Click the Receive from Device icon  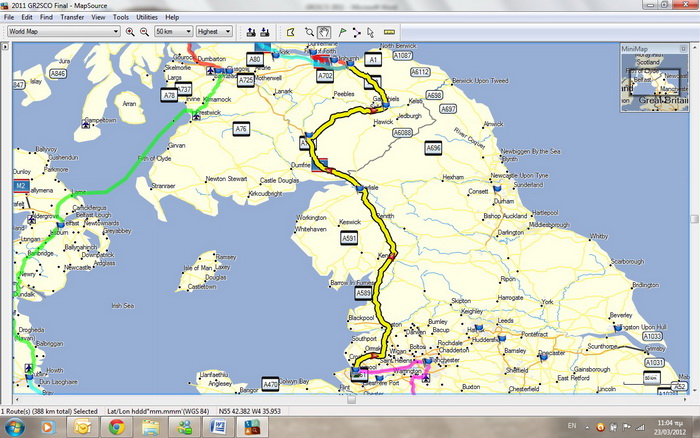click(x=265, y=32)
